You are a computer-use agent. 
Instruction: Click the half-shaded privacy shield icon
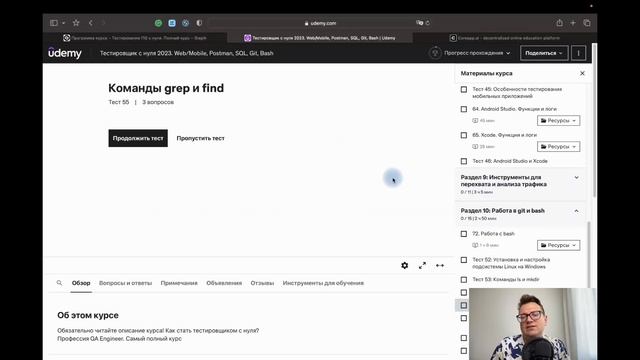coord(199,23)
